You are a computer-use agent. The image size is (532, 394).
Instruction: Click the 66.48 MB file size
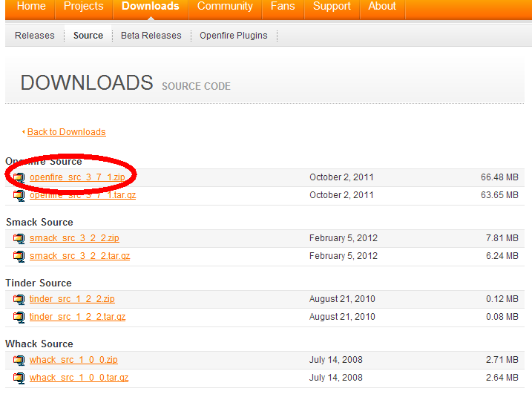point(499,177)
